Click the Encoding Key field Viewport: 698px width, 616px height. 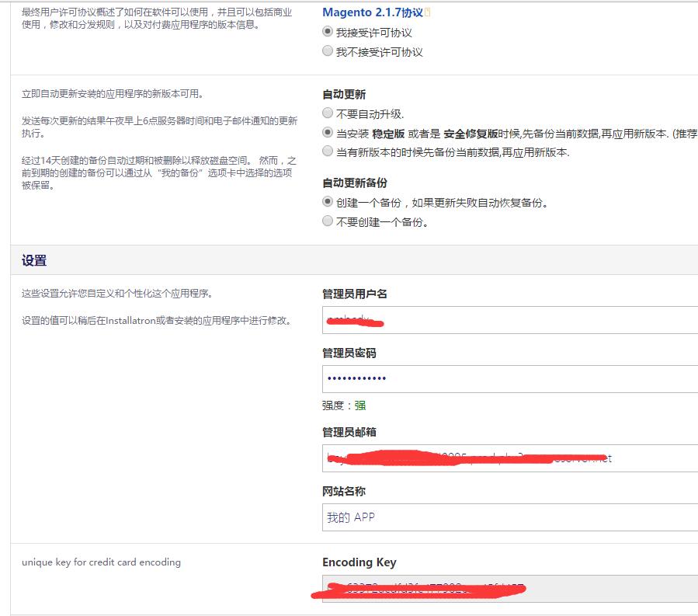pos(510,588)
